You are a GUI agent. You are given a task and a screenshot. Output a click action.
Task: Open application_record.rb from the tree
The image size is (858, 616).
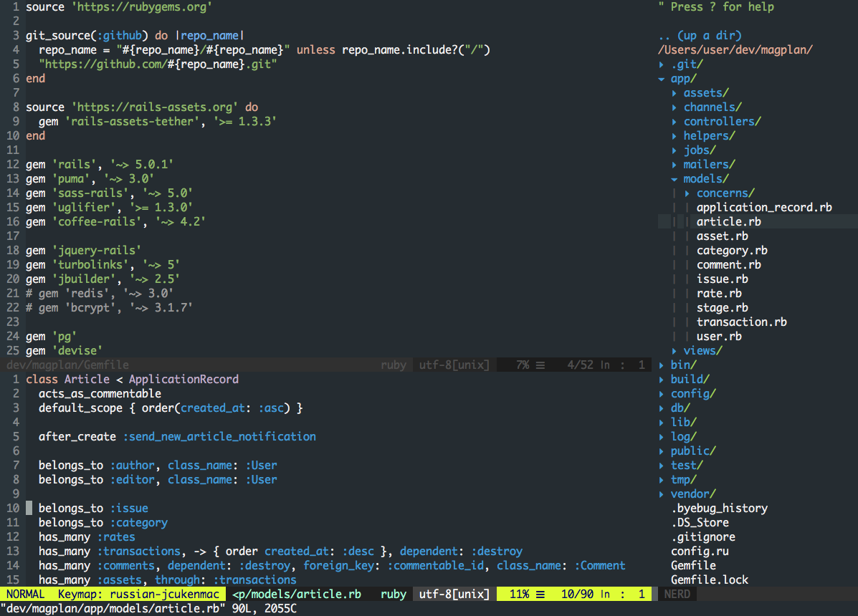coord(763,208)
